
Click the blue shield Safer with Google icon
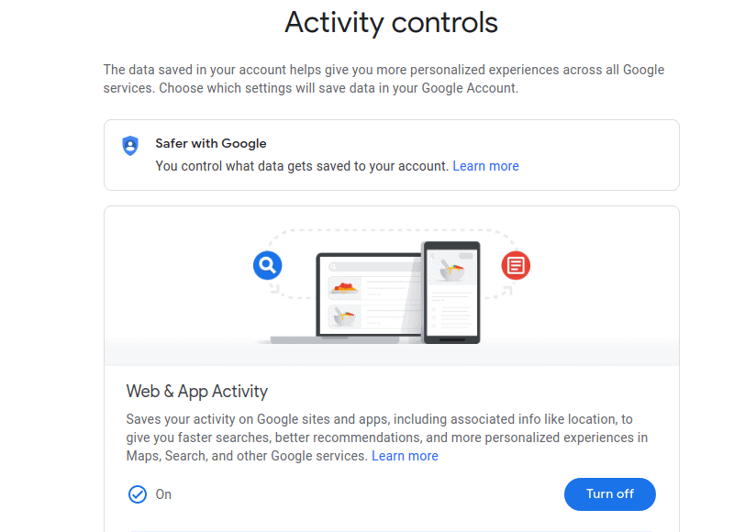tap(130, 146)
